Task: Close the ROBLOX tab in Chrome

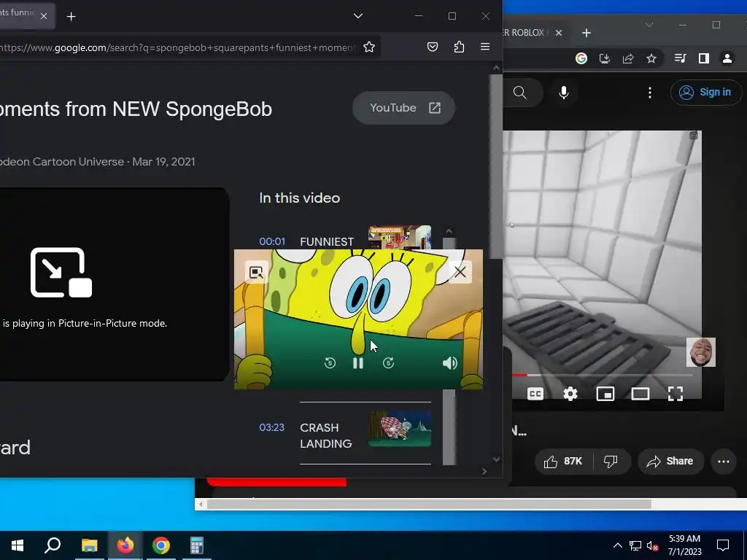Action: [559, 32]
